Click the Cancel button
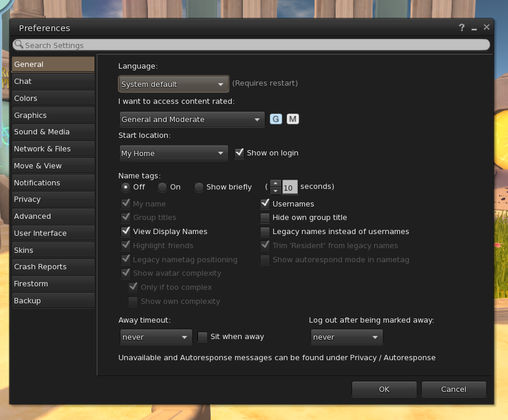The image size is (508, 420). (453, 389)
